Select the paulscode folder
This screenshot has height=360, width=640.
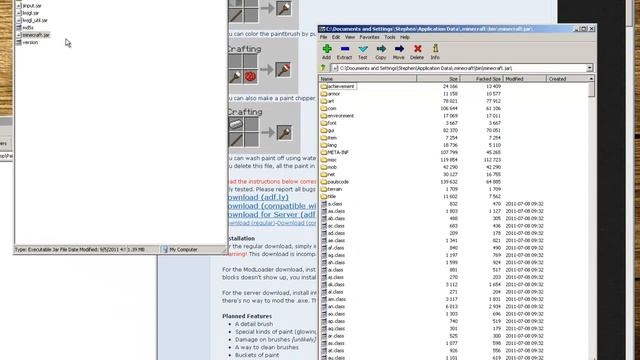[x=335, y=182]
